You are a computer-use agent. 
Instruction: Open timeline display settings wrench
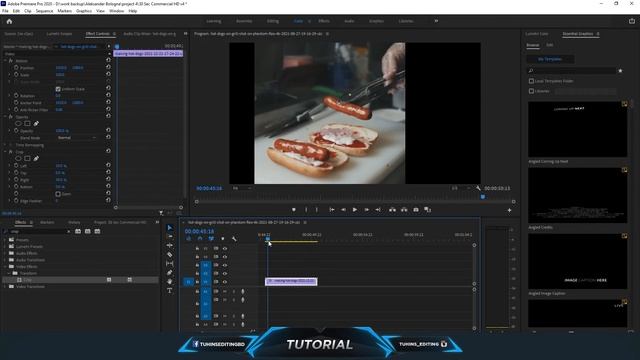pos(234,239)
